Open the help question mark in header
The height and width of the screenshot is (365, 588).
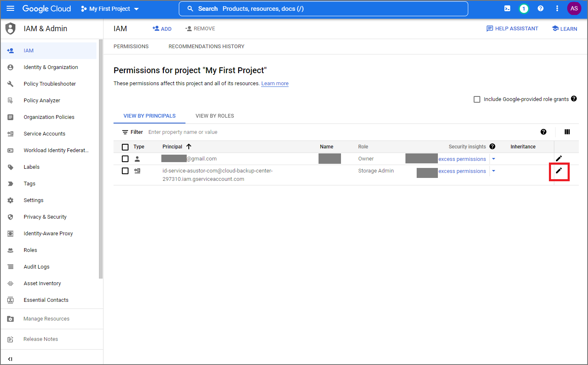point(541,9)
